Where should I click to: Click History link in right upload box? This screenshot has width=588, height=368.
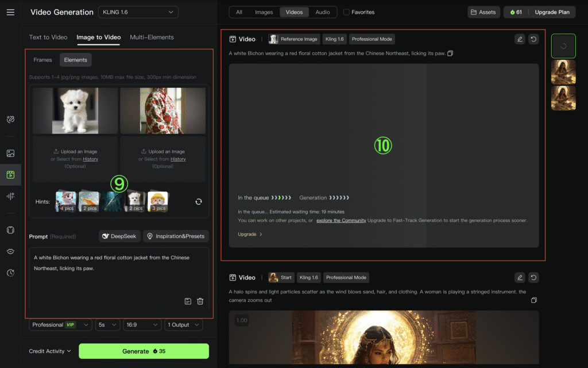point(178,159)
